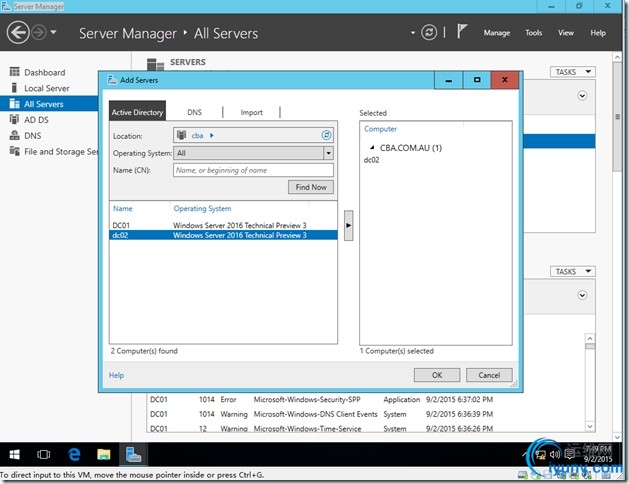Image resolution: width=629 pixels, height=484 pixels.
Task: Sort results by the Name column header
Action: [x=123, y=209]
